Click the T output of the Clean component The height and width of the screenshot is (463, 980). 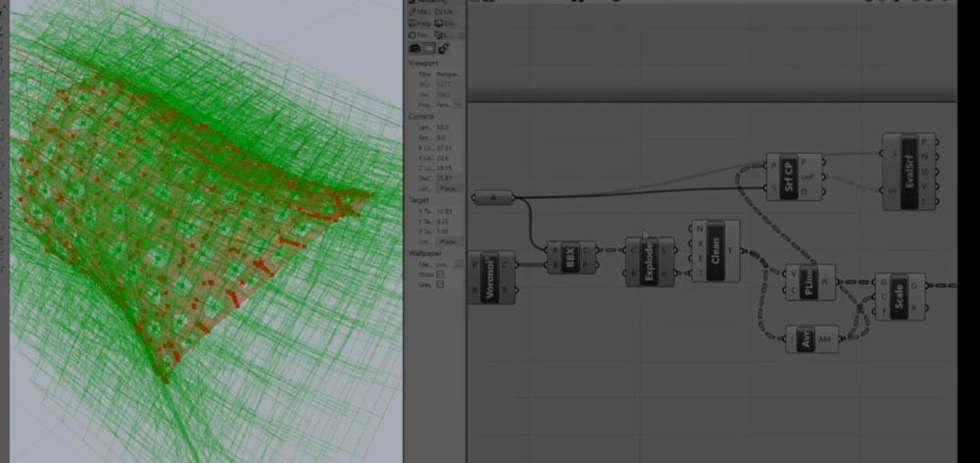(x=731, y=251)
